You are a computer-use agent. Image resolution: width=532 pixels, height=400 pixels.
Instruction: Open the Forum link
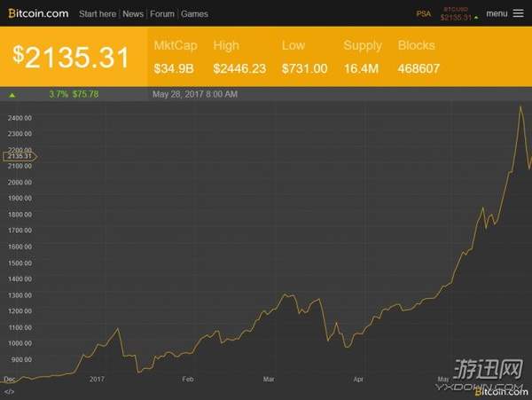coord(161,14)
